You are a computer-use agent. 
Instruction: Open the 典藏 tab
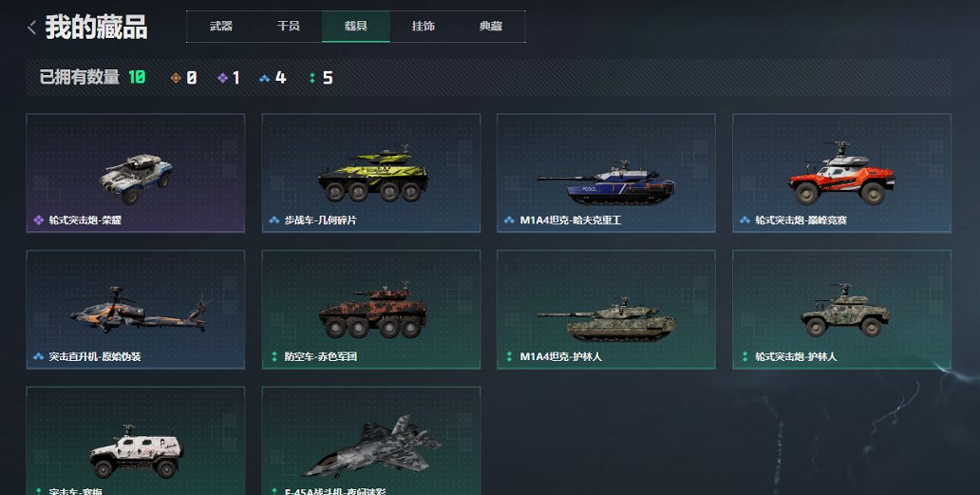click(x=491, y=27)
